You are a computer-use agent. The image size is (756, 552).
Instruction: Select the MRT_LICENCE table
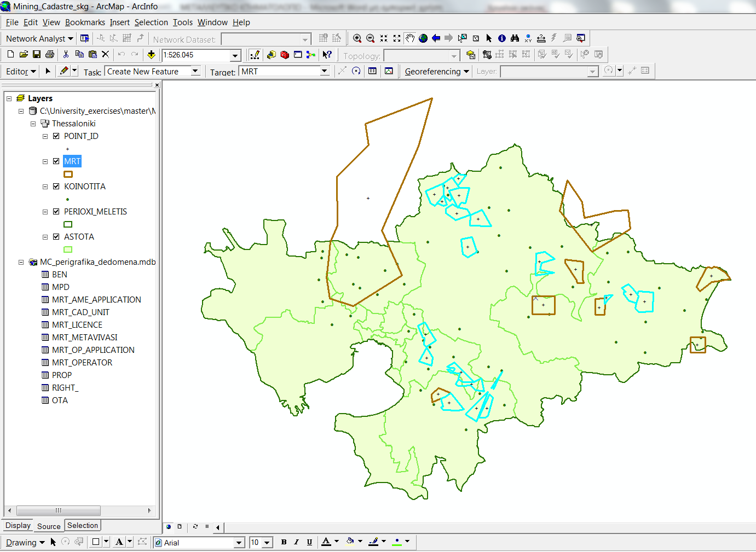77,325
